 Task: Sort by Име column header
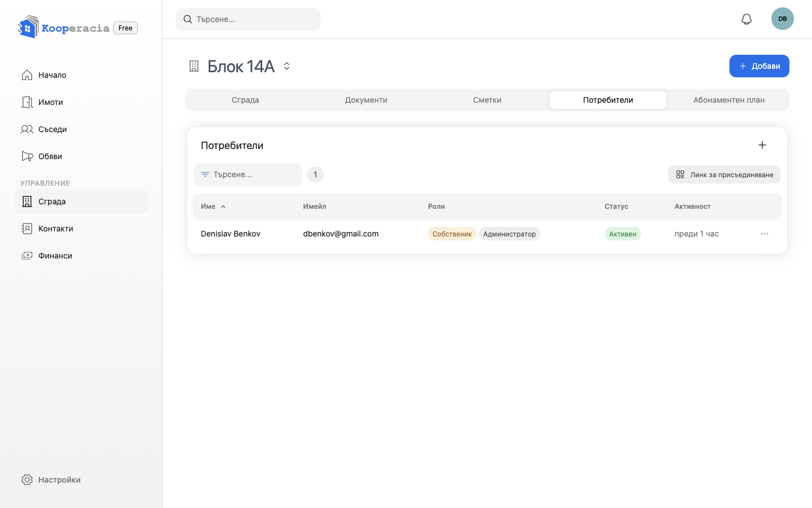point(213,207)
